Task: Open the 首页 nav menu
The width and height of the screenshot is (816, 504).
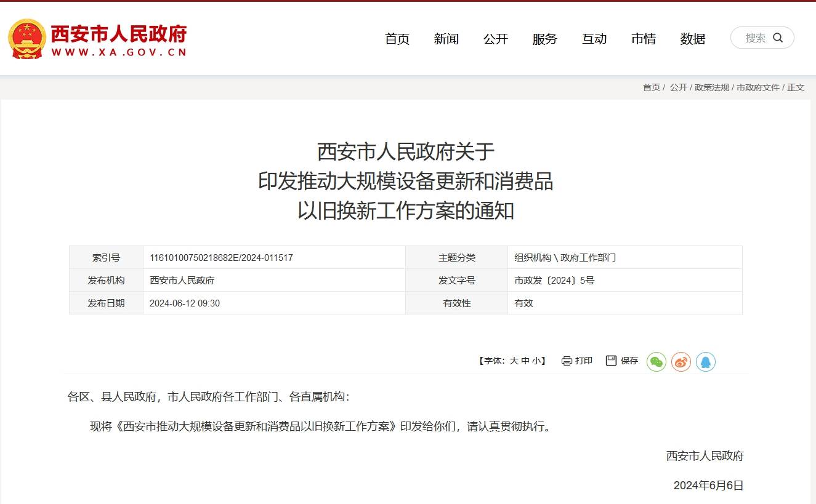Action: [397, 39]
